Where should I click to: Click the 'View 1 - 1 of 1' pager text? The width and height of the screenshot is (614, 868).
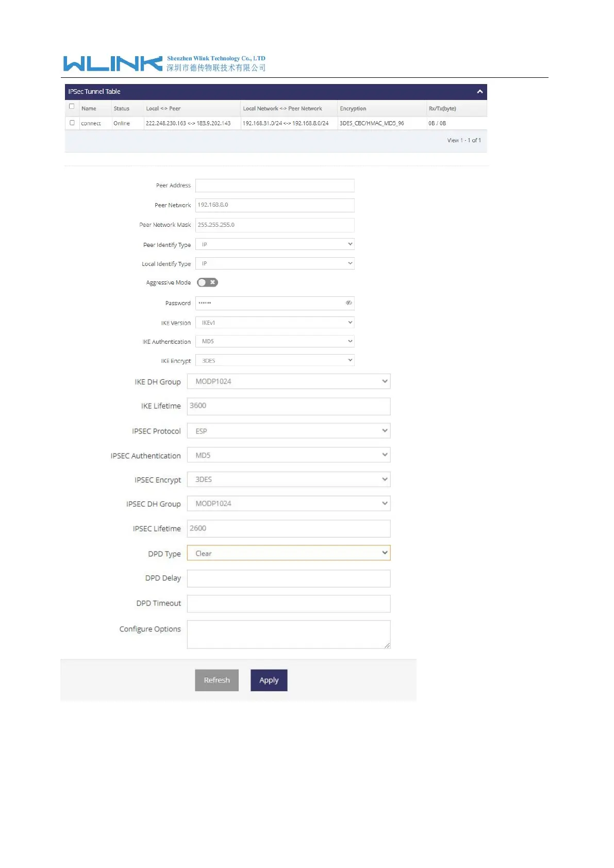[464, 140]
